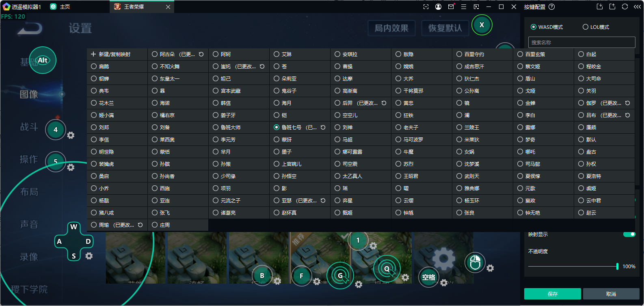
Task: Switch to the 王者荣耀 tab
Action: (134, 7)
